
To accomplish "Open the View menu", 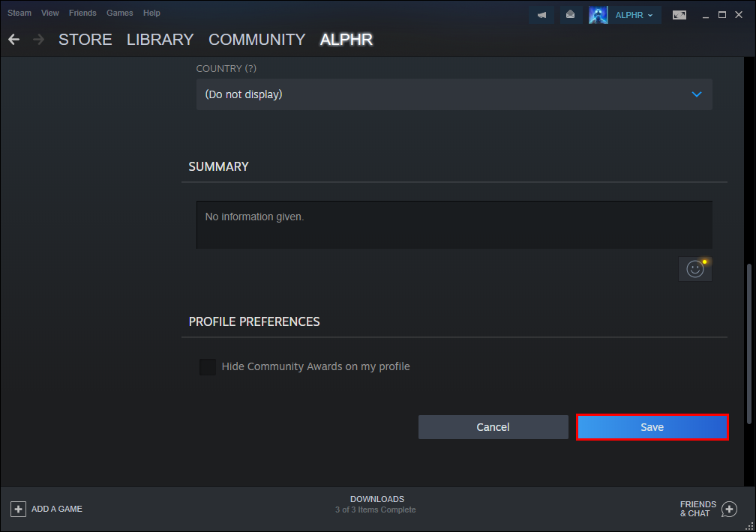I will (x=50, y=13).
